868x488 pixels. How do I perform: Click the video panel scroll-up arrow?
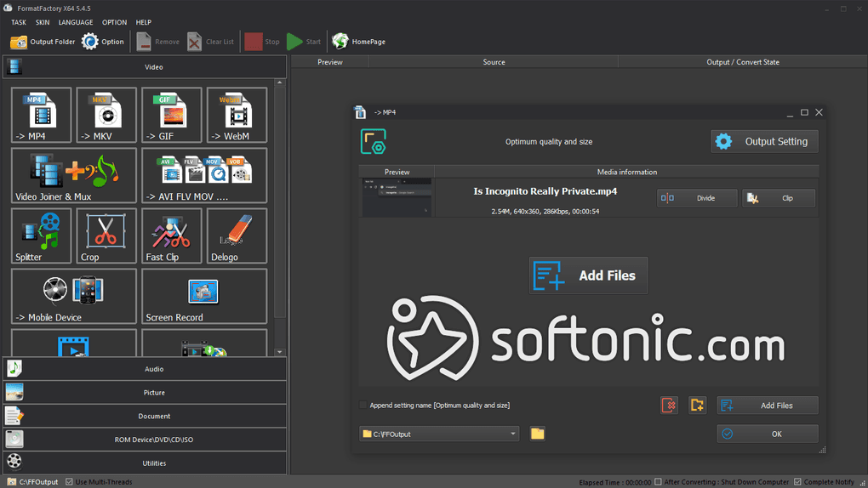coord(280,82)
